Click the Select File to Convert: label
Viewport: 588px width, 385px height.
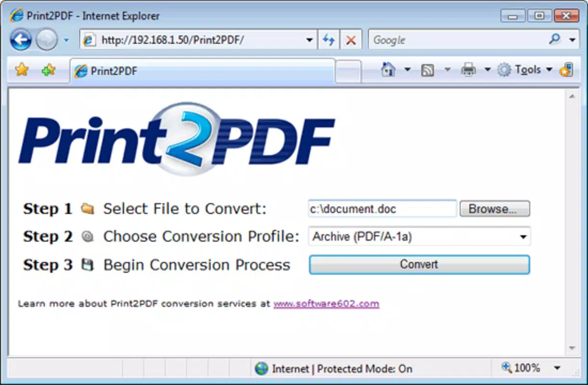tap(185, 209)
